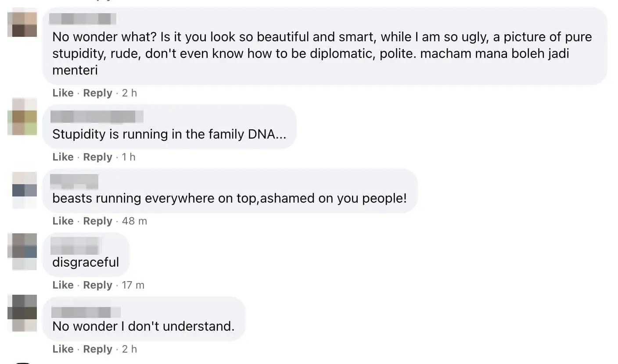Open blurred author name above "Stupidity is running"
Image resolution: width=618 pixels, height=364 pixels.
pyautogui.click(x=97, y=117)
